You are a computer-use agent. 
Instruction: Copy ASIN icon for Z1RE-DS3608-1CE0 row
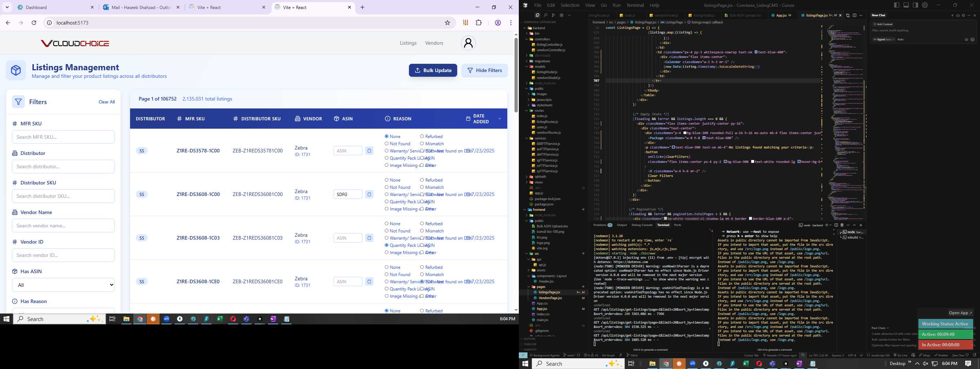pyautogui.click(x=369, y=281)
